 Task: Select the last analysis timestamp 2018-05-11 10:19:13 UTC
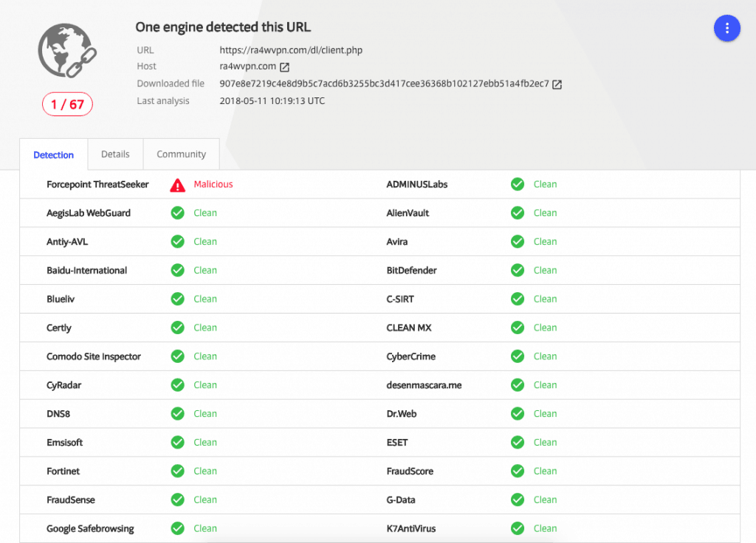tap(272, 100)
